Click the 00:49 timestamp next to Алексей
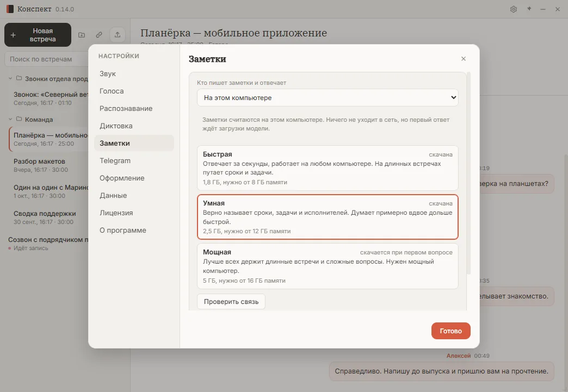568x392 pixels. tap(482, 356)
